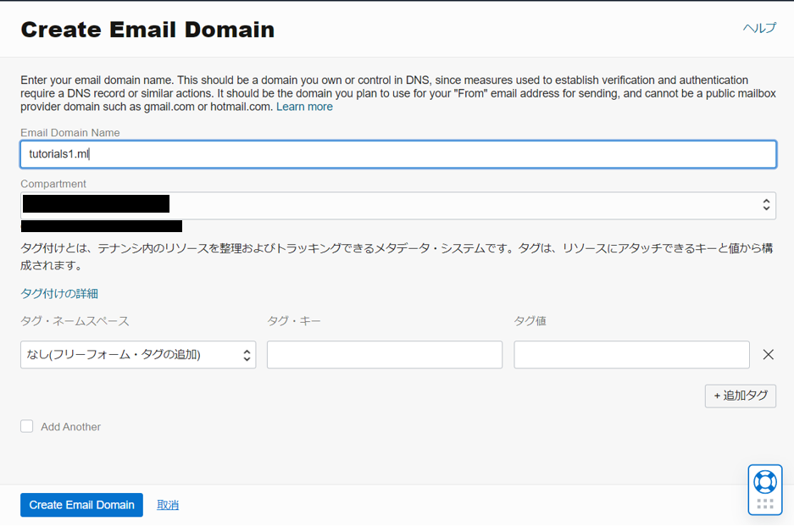Click the 取消 cancel link
794x532 pixels.
(168, 505)
